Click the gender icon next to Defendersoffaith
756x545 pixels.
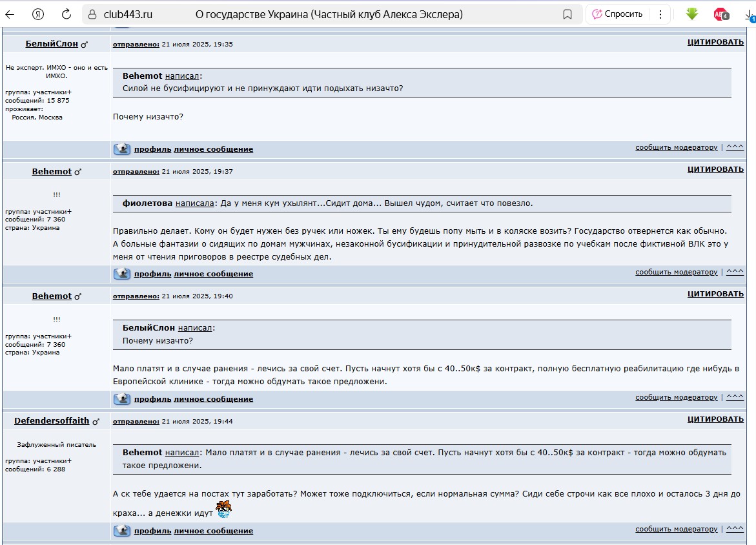click(x=96, y=422)
